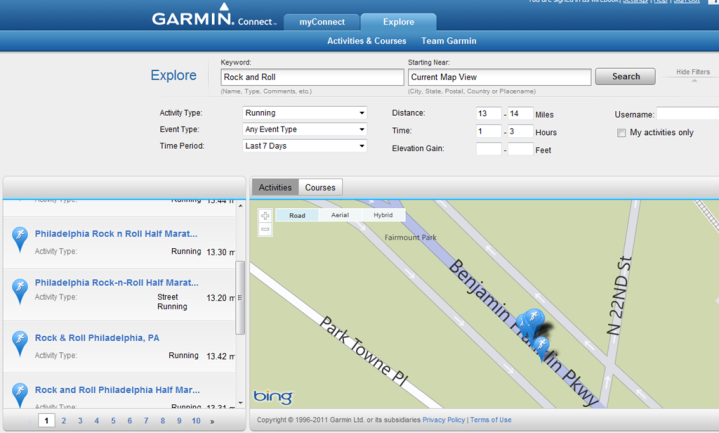Click the maximum Distance field
The image size is (719, 433).
520,113
